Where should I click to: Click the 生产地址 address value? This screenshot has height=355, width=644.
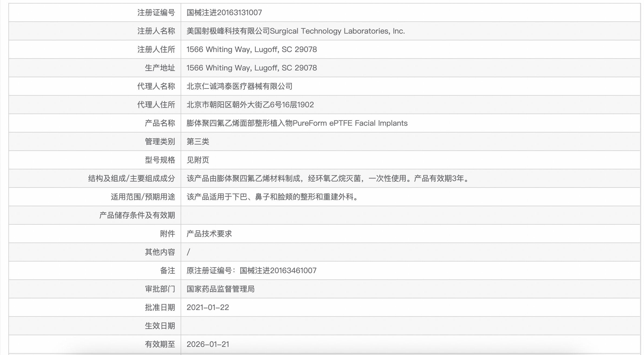251,68
